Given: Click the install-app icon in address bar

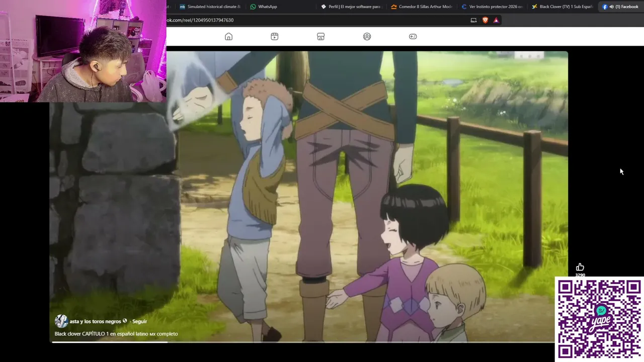Looking at the screenshot, I should 473,20.
